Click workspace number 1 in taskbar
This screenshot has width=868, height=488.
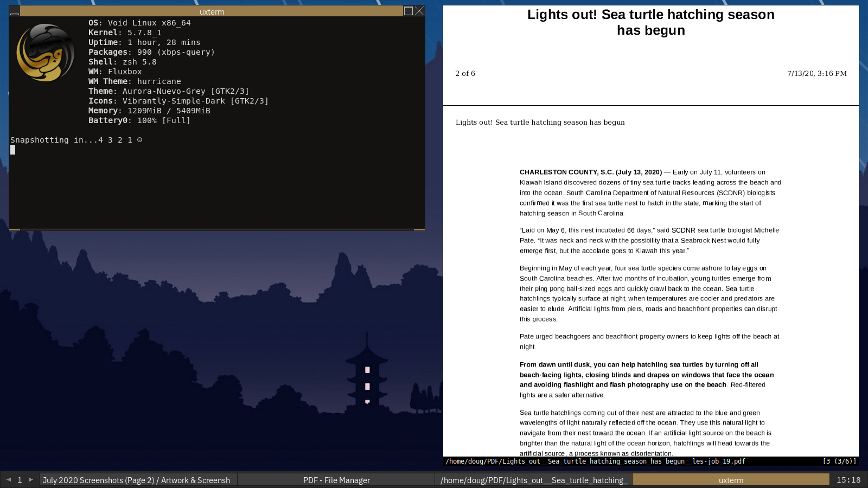(20, 480)
